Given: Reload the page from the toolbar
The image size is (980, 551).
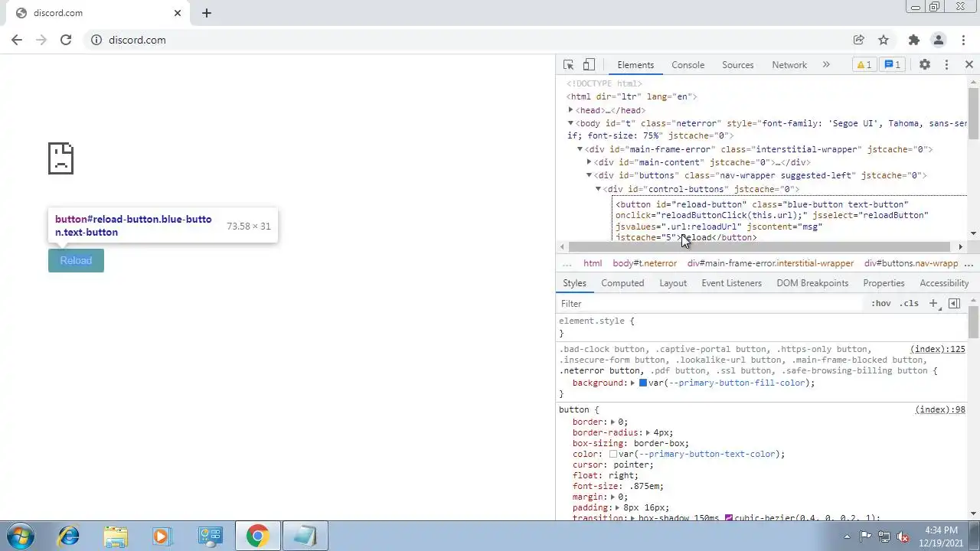Looking at the screenshot, I should (x=66, y=40).
